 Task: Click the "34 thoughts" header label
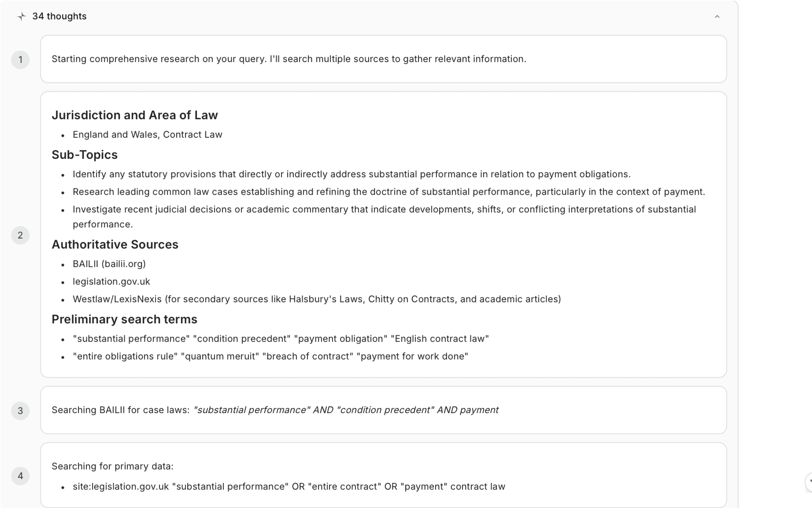tap(60, 16)
